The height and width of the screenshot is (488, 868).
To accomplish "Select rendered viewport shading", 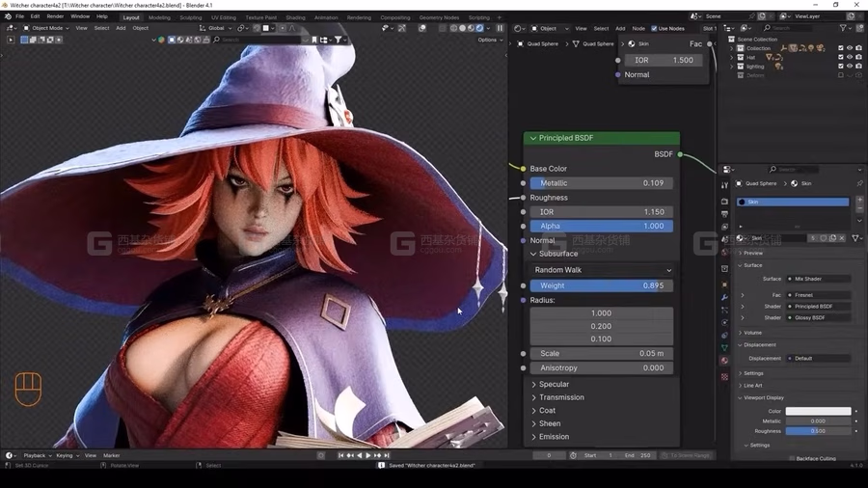I will [480, 28].
